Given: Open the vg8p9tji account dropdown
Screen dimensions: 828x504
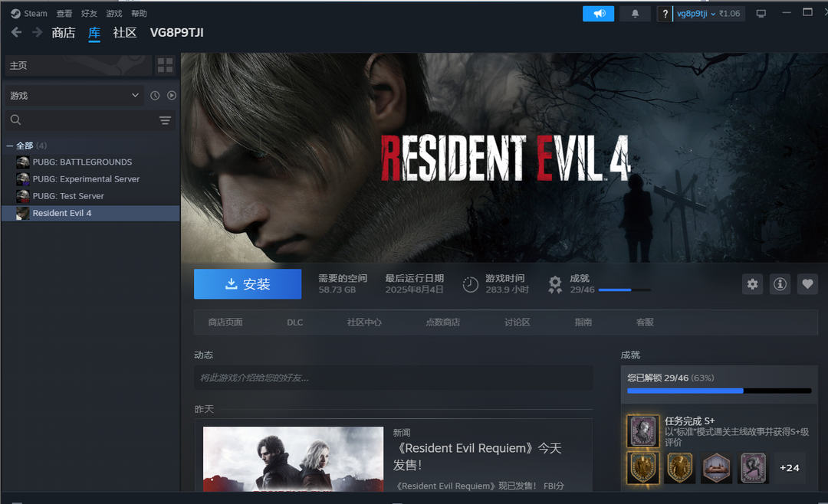Looking at the screenshot, I should (696, 14).
